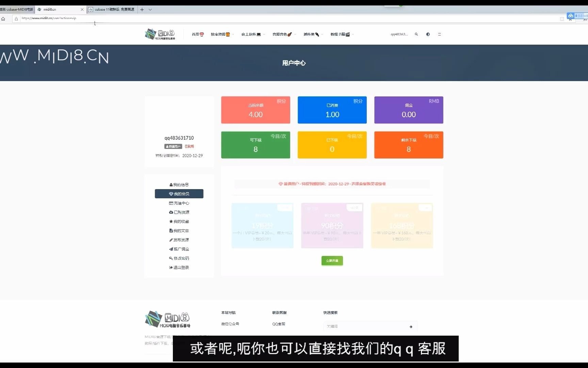Click the exit icon beside 退出登录
The image size is (588, 368).
171,267
